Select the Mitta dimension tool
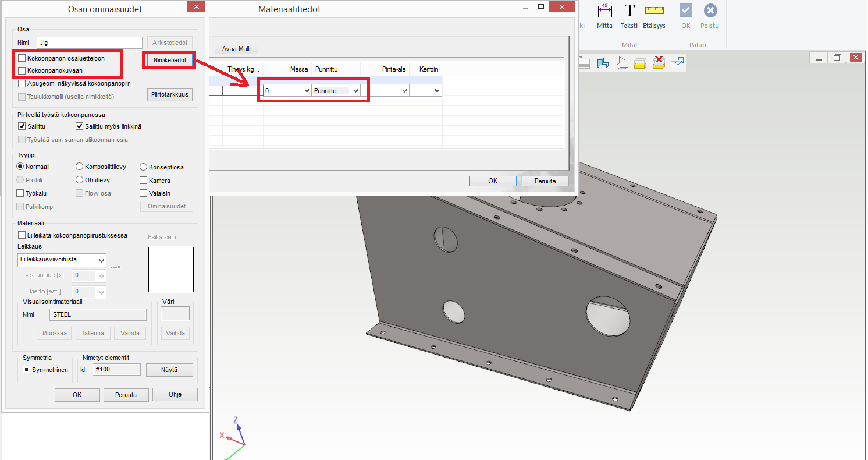 pos(604,16)
